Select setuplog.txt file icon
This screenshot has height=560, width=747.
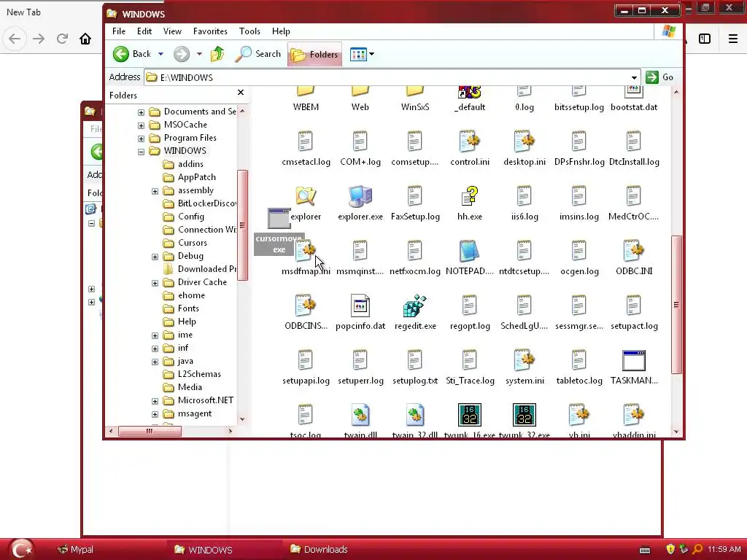[414, 360]
